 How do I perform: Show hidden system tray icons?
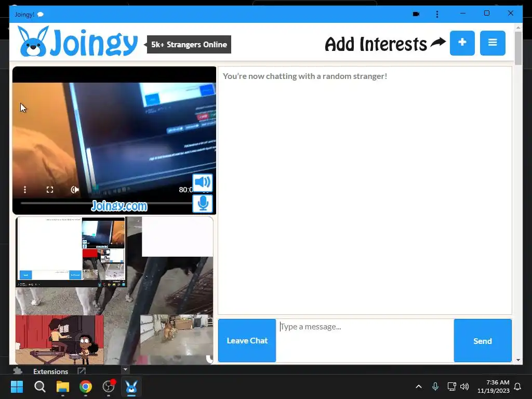coord(419,387)
